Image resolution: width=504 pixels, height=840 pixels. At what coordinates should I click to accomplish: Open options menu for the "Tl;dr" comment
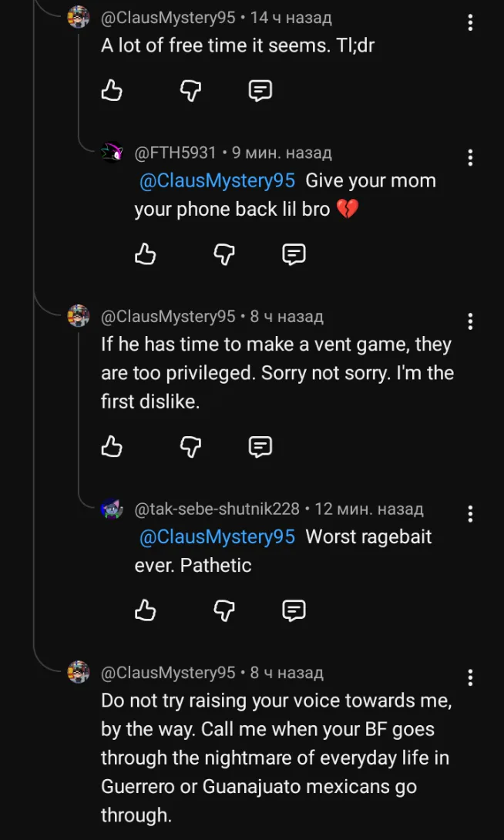pyautogui.click(x=470, y=23)
